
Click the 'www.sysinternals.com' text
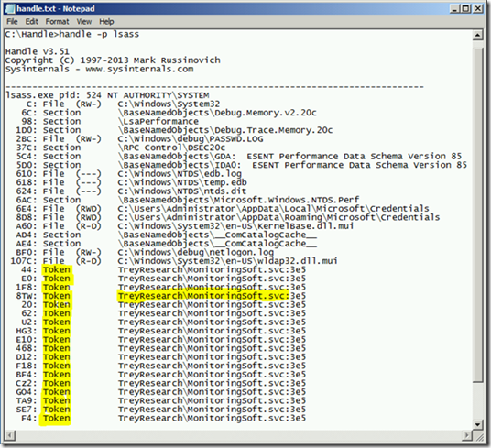tap(139, 69)
